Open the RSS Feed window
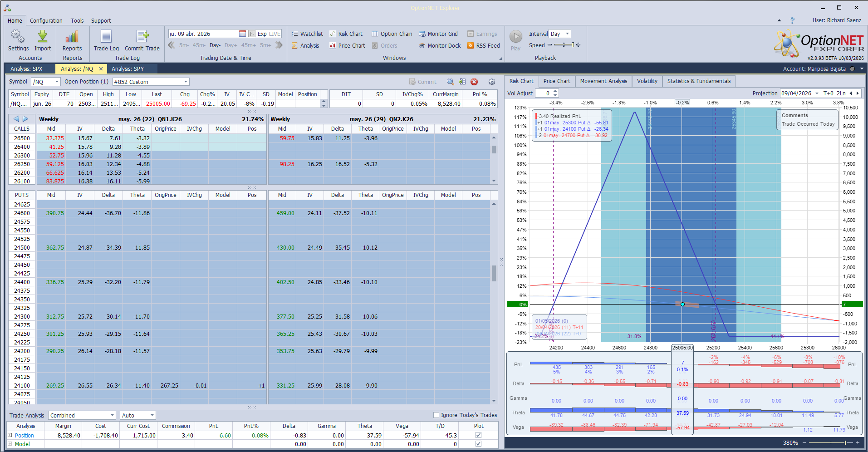868x452 pixels. (484, 45)
